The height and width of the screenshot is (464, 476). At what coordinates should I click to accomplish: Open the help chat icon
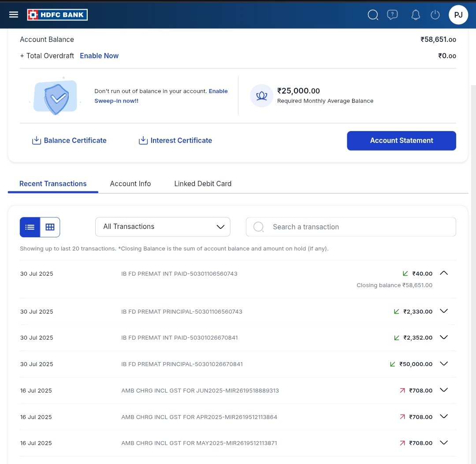click(x=392, y=15)
